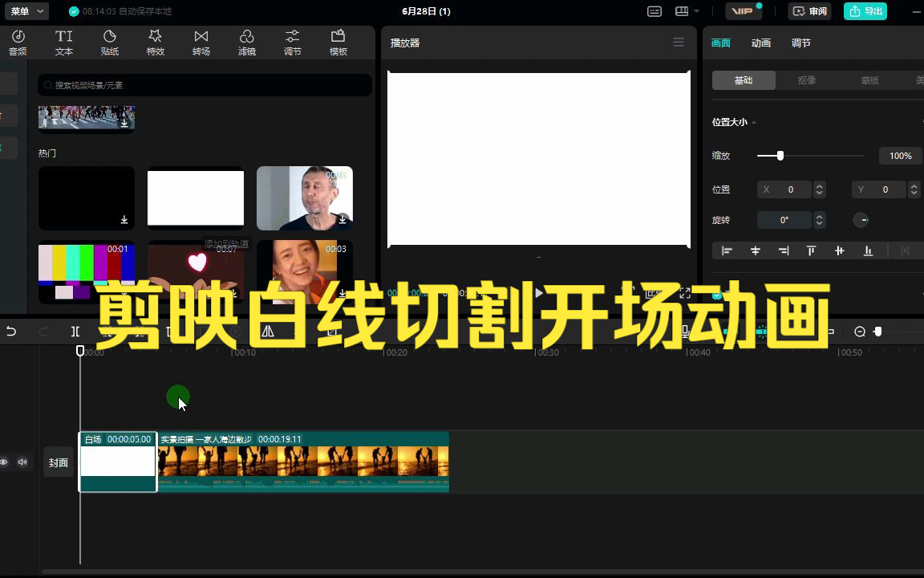The image size is (924, 578).
Task: Download the man in black shirt clip
Action: 342,220
